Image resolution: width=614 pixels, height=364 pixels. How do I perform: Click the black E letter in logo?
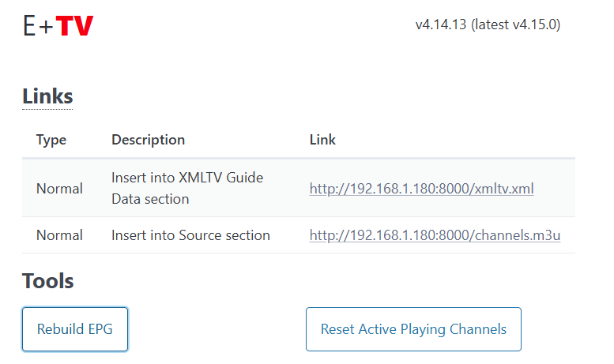[29, 26]
